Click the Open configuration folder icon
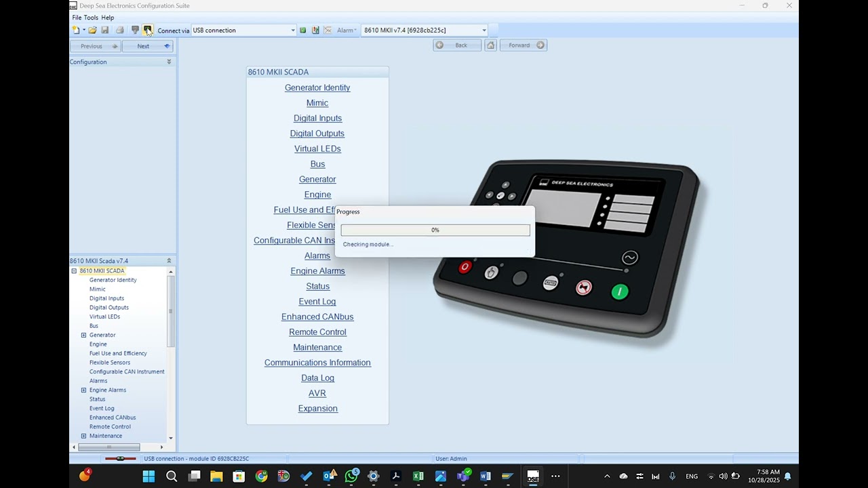Screen dimensions: 868x488 (92, 30)
